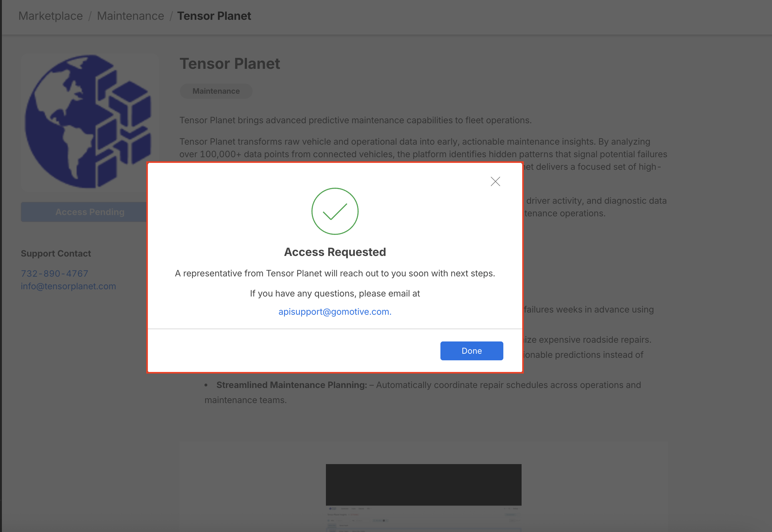Click the Tensor Planet page title

[230, 64]
